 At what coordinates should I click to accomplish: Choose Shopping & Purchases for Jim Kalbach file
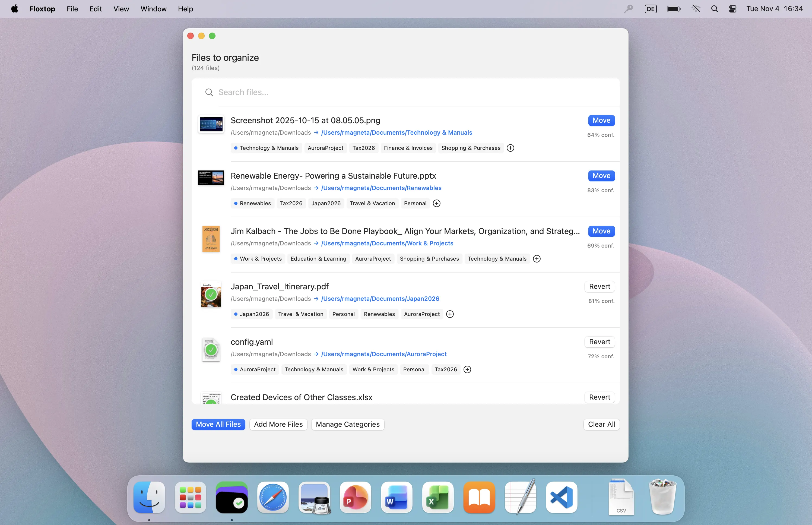[x=429, y=259]
